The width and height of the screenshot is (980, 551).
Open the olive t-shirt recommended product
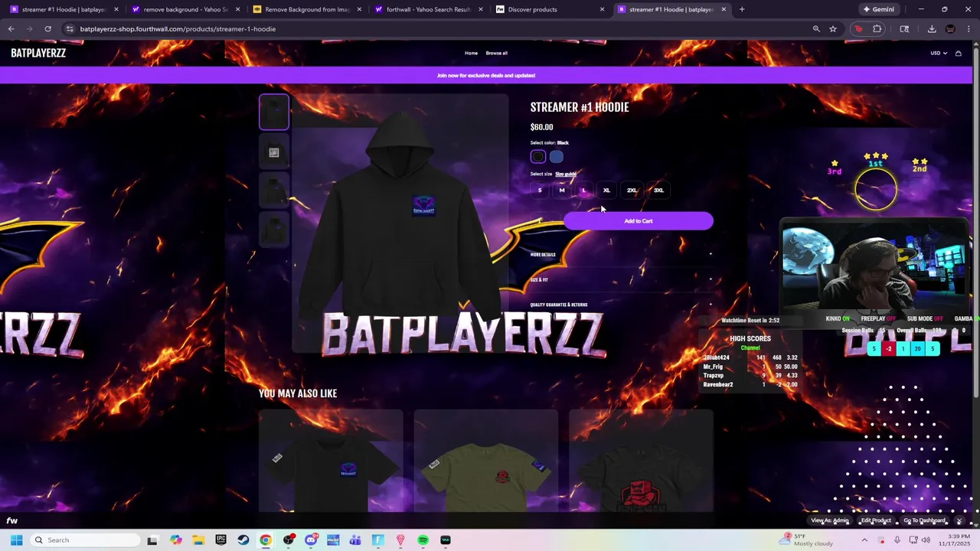click(x=486, y=461)
